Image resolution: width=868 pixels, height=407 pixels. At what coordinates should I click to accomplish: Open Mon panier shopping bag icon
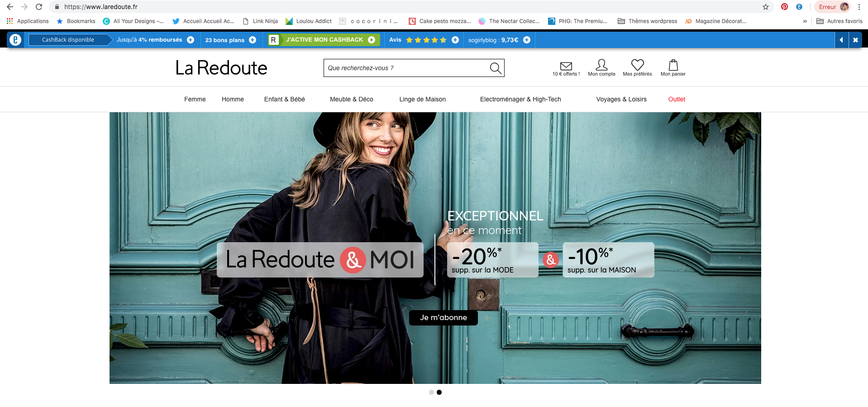(x=673, y=65)
